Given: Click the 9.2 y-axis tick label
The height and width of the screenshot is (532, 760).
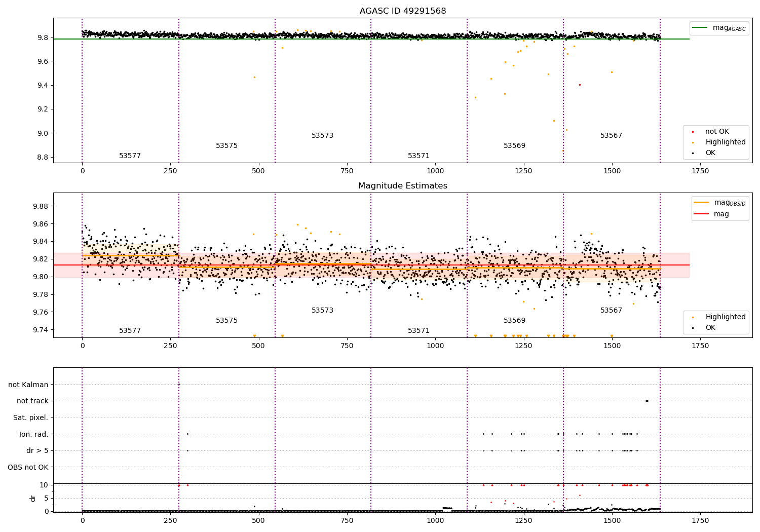Looking at the screenshot, I should [43, 109].
